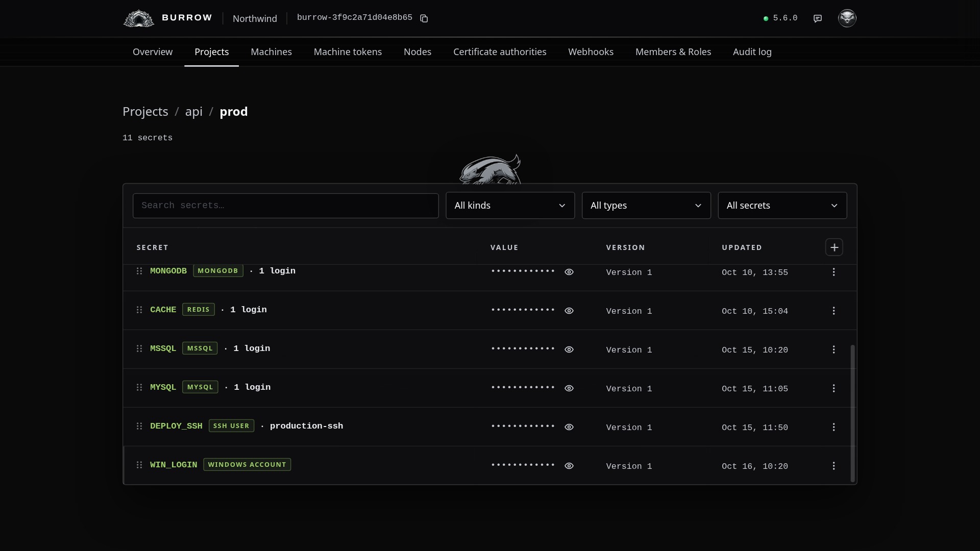Screen dimensions: 980x551
Task: Click the Burrow logo icon
Action: click(x=139, y=18)
